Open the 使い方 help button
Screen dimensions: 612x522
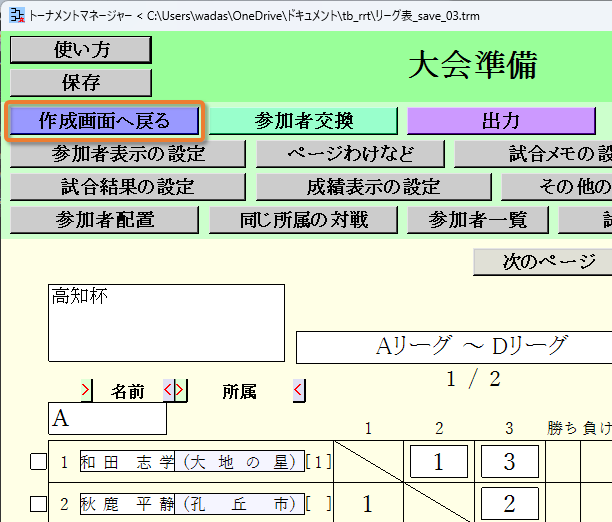(81, 50)
